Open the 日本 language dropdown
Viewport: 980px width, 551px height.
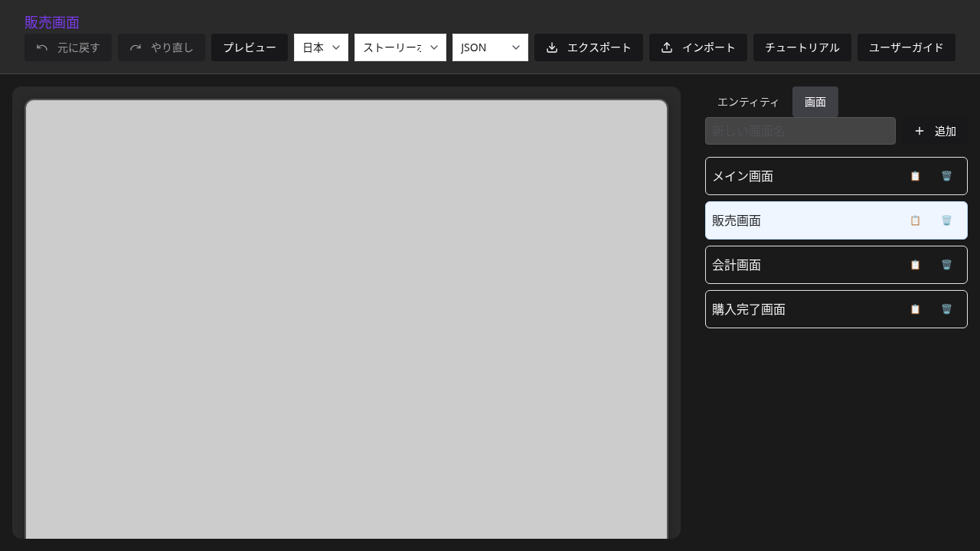coord(321,47)
